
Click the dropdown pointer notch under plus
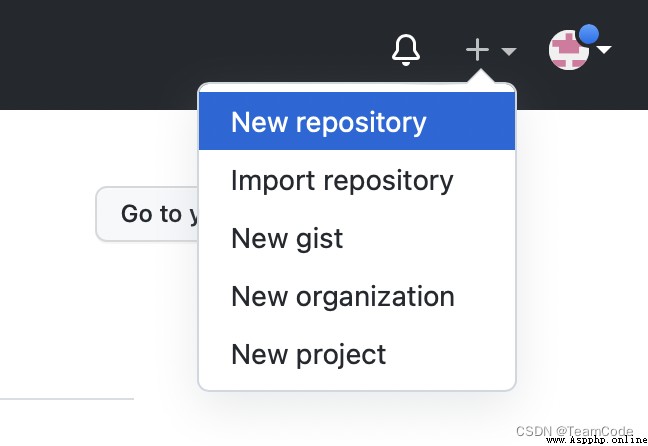point(480,76)
